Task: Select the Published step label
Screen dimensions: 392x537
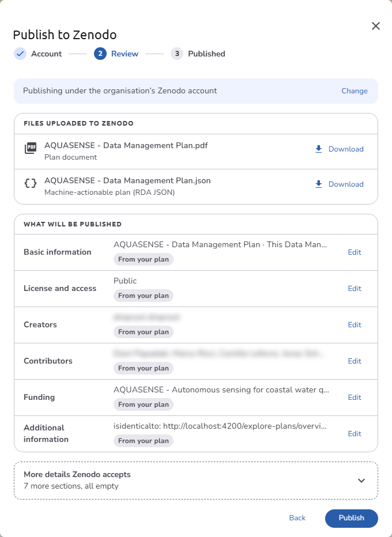Action: click(x=206, y=54)
